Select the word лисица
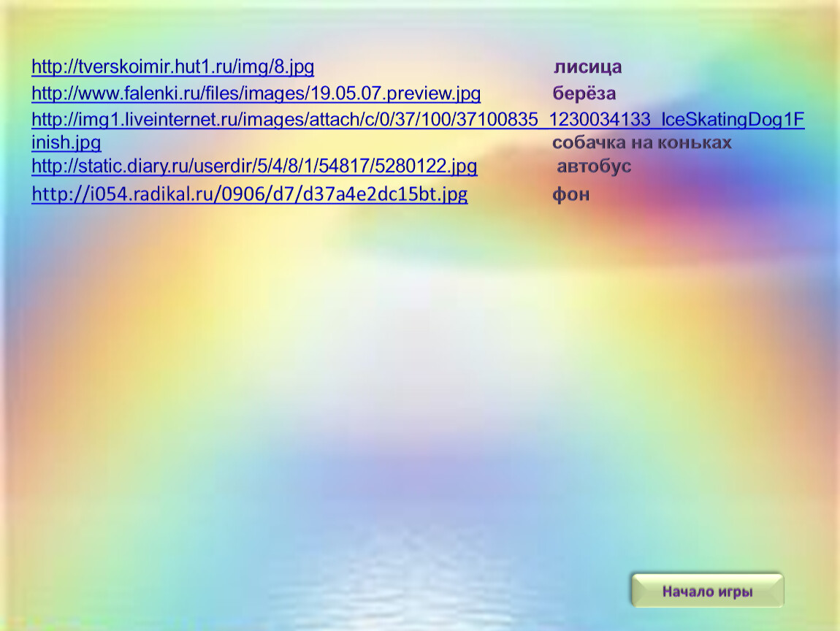 click(588, 67)
